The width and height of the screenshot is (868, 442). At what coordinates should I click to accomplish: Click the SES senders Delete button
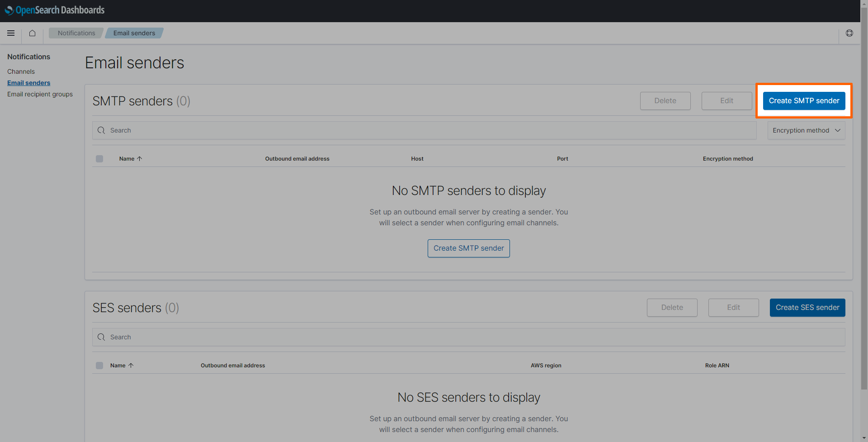672,308
